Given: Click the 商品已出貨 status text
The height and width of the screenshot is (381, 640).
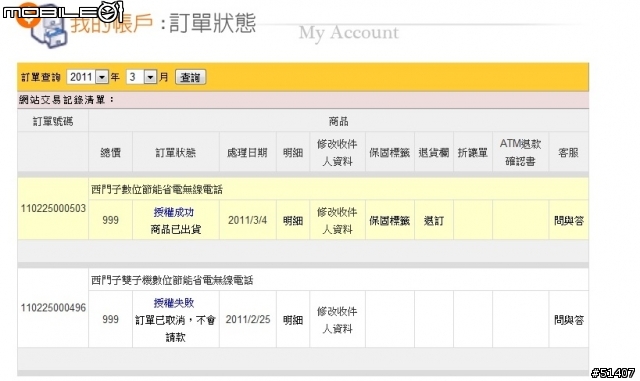Looking at the screenshot, I should (x=176, y=229).
